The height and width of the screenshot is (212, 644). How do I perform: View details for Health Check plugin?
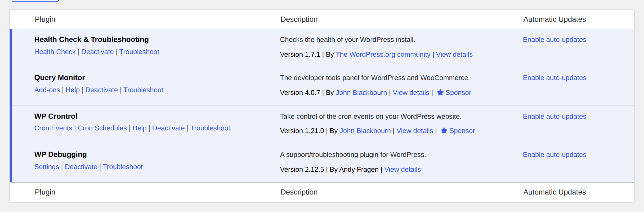tap(454, 54)
